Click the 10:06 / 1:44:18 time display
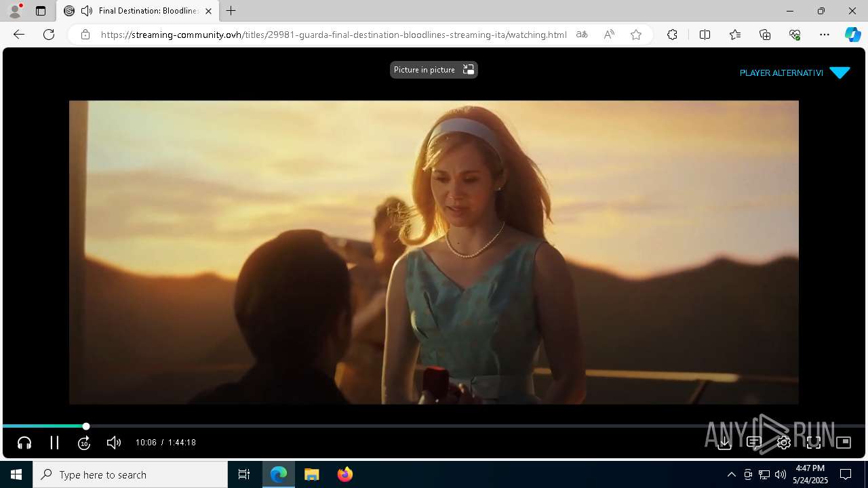 click(165, 443)
